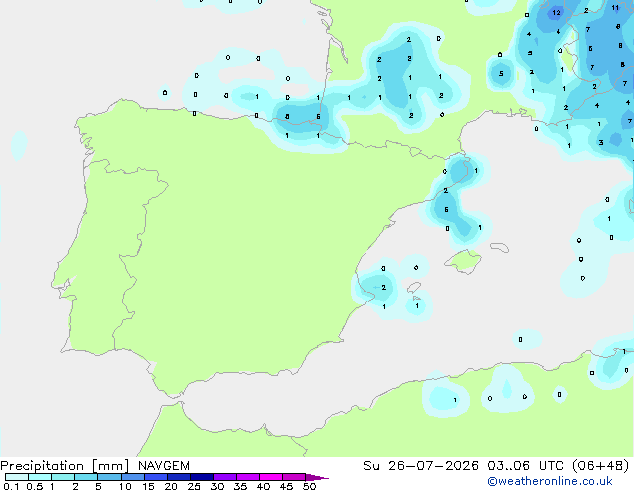Click the legend scale label "0.1"
Screen dimensions: 634x490
pos(11,486)
